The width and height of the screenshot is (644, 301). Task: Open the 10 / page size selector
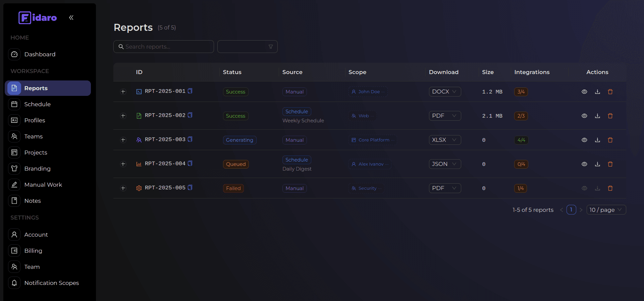tap(606, 210)
